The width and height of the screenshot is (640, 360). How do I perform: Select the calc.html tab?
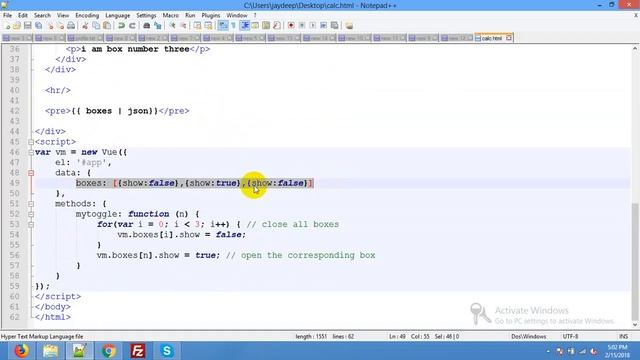(491, 38)
